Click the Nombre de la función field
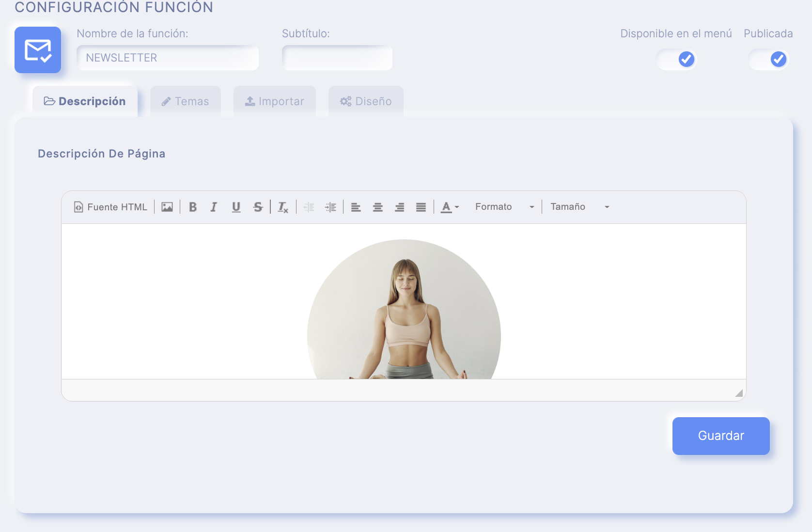This screenshot has width=812, height=532. click(x=168, y=58)
